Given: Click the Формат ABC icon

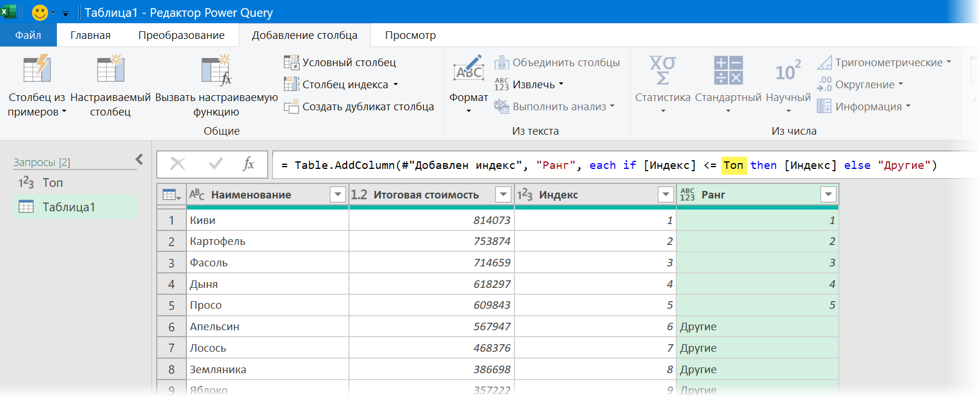Looking at the screenshot, I should [469, 68].
